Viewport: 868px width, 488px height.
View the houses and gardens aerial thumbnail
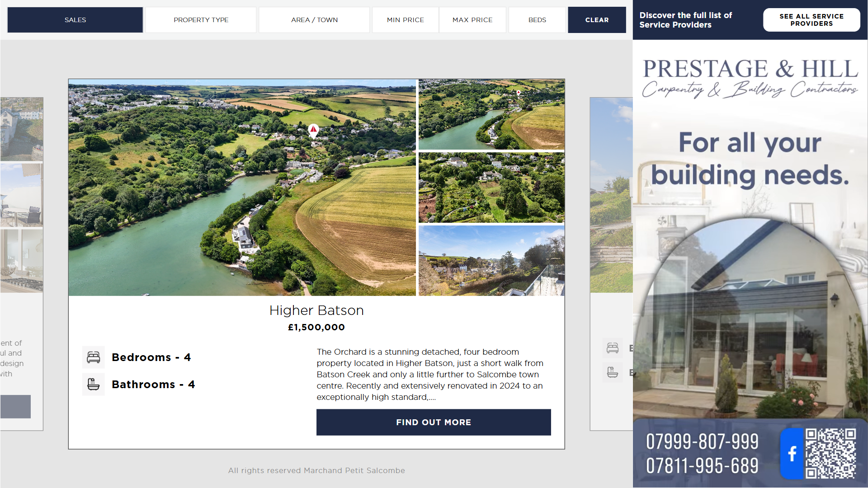[x=491, y=188]
